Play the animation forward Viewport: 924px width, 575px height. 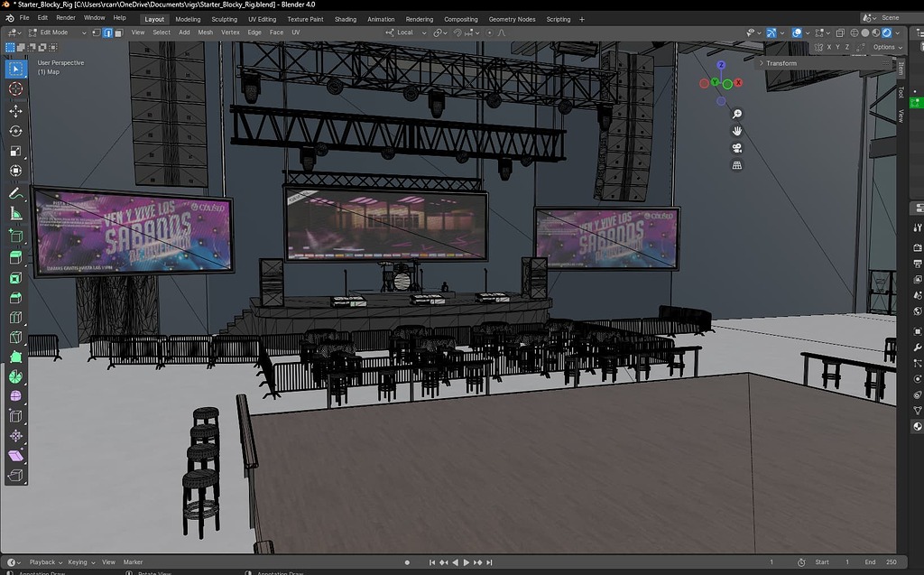tap(467, 561)
